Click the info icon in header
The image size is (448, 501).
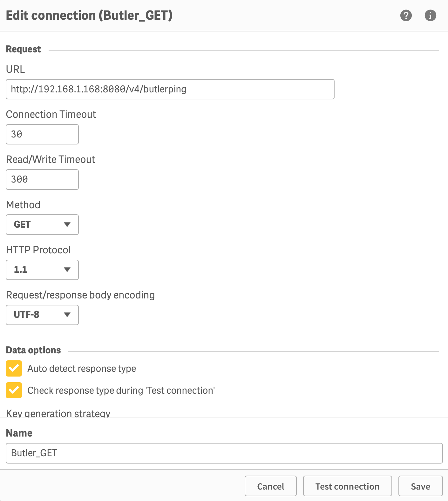[430, 15]
